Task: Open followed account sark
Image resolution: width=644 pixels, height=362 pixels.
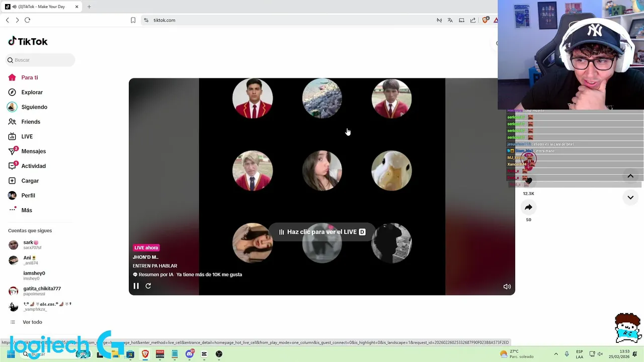Action: coord(31,245)
